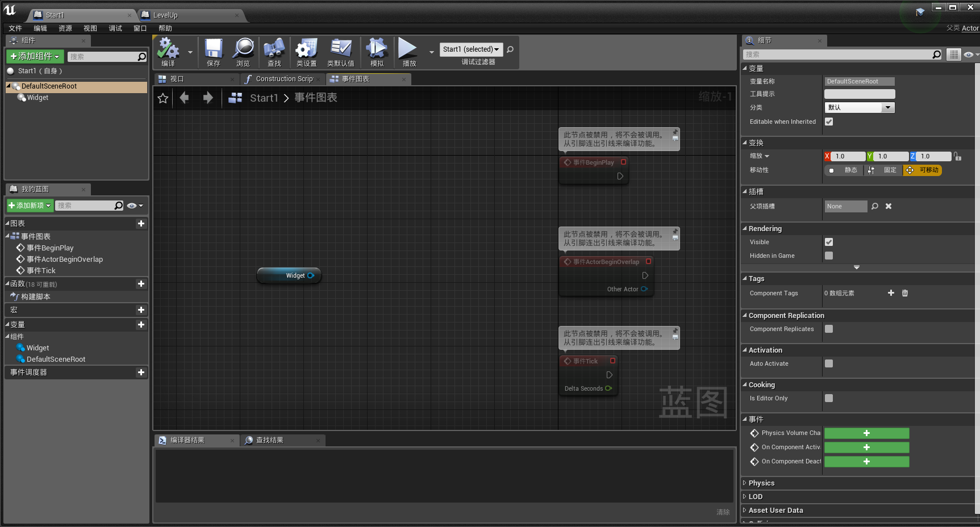Open the 窗口 menu
The height and width of the screenshot is (527, 980).
[140, 28]
